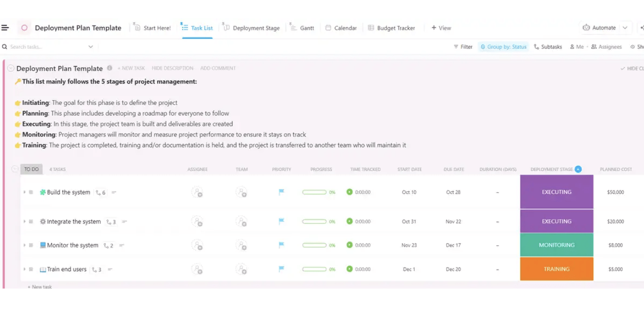Click HIDE DESCRIPTION link

(172, 68)
